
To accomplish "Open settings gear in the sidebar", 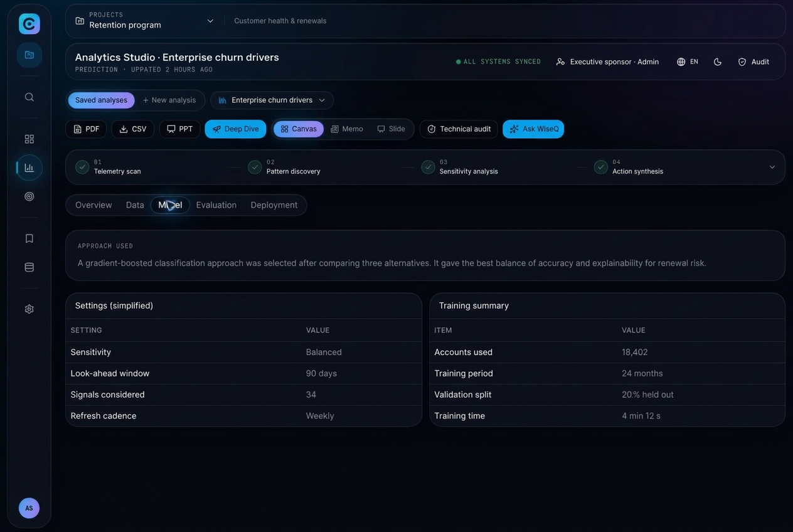I will tap(29, 309).
